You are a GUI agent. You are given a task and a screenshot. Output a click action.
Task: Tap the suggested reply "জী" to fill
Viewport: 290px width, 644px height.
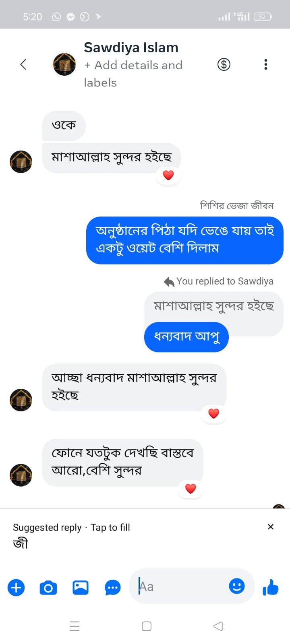[x=21, y=544]
